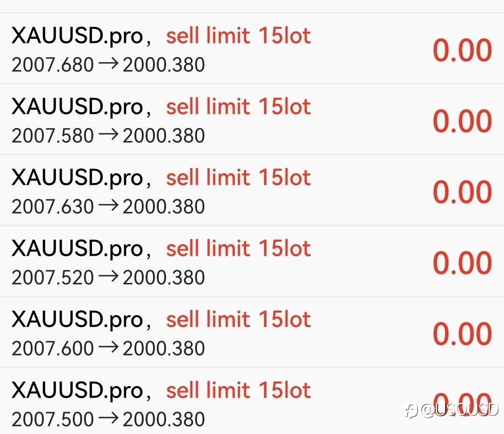Click the 0.00 profit of the 2007.580 order

[462, 122]
